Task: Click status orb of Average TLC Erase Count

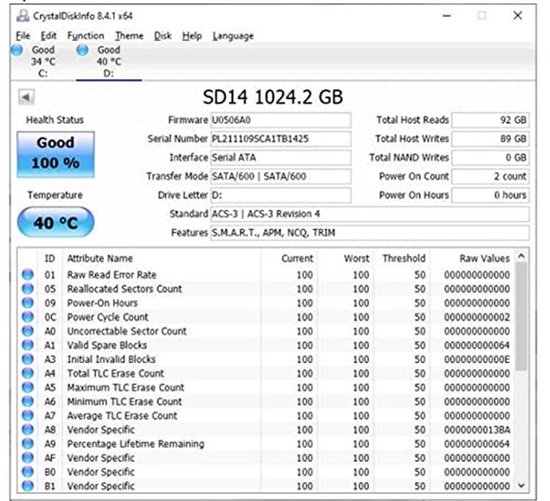Action: coord(28,415)
